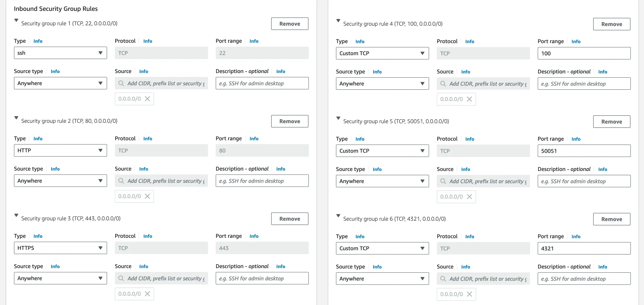
Task: Delete the 0.0.0.0/0 source tag in rule 2
Action: click(147, 196)
